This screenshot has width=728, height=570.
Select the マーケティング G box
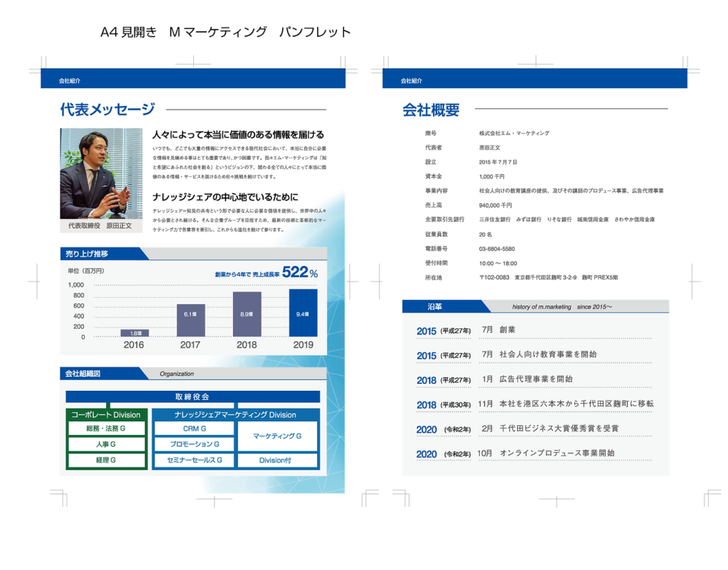[x=277, y=436]
